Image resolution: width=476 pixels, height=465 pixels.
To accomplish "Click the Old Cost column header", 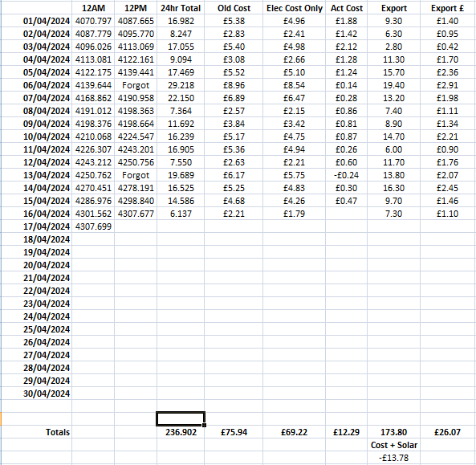I will [x=234, y=8].
